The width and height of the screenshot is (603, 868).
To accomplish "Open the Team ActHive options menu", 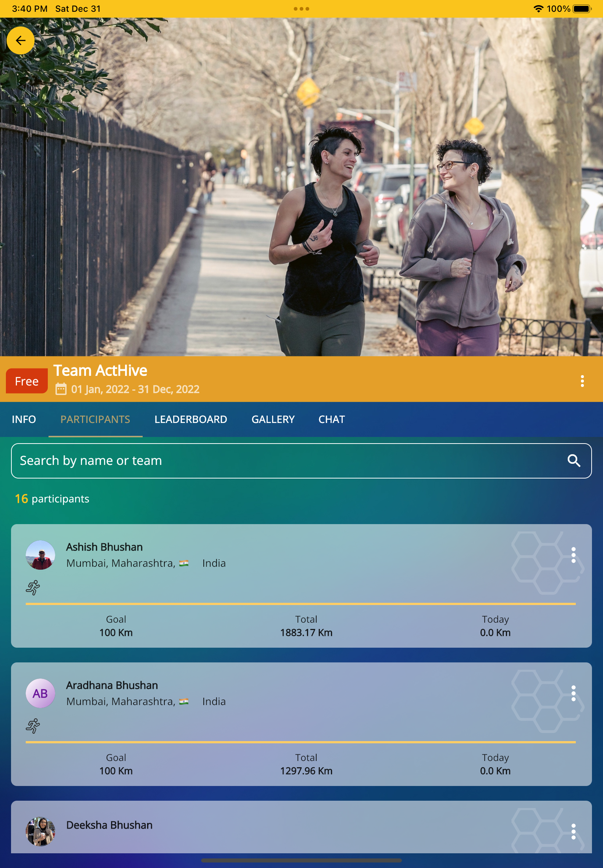I will (582, 381).
